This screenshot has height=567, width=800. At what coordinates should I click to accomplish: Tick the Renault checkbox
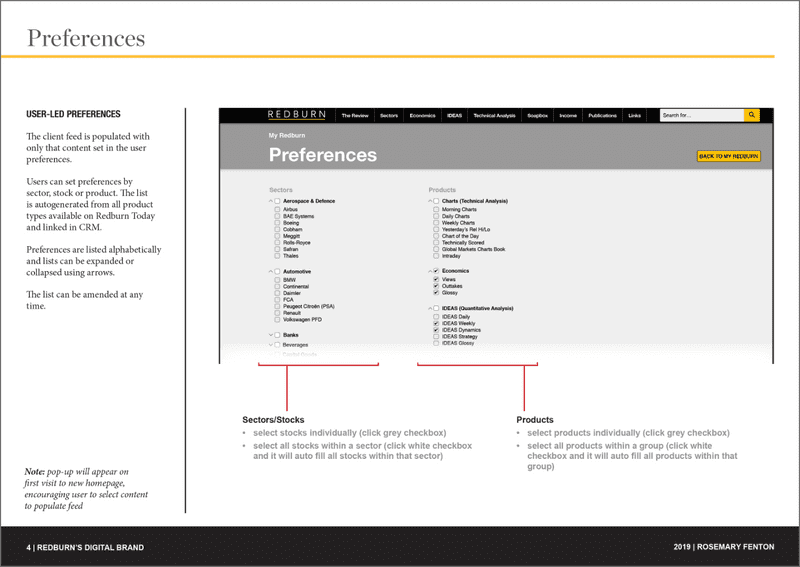tap(278, 313)
